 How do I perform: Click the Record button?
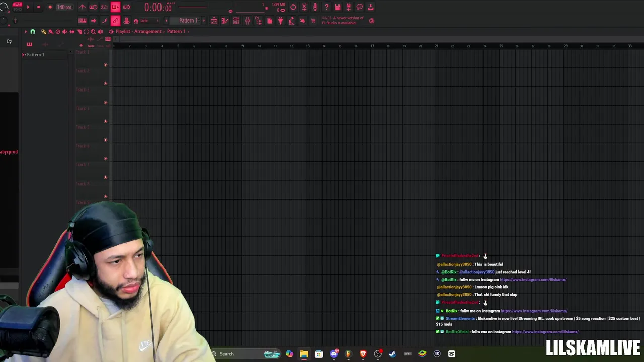pyautogui.click(x=50, y=7)
